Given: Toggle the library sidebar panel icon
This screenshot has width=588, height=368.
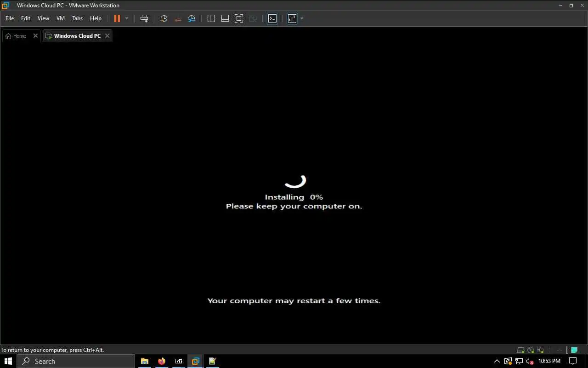Looking at the screenshot, I should [211, 18].
